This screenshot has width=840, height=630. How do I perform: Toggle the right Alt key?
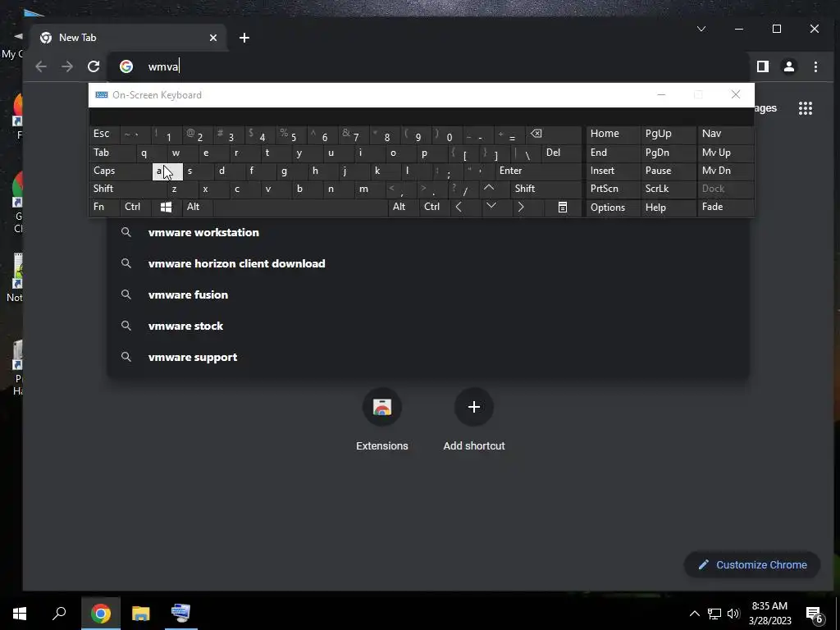click(403, 208)
